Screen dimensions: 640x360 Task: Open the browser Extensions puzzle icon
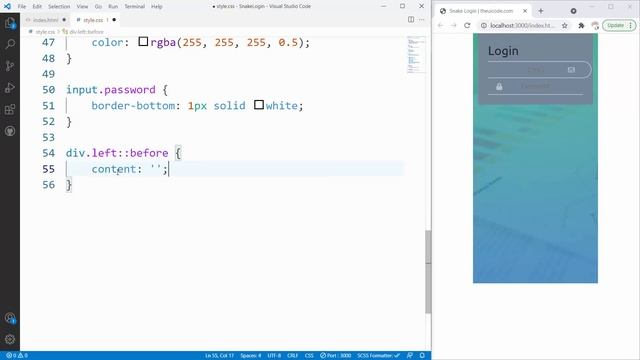[x=581, y=25]
